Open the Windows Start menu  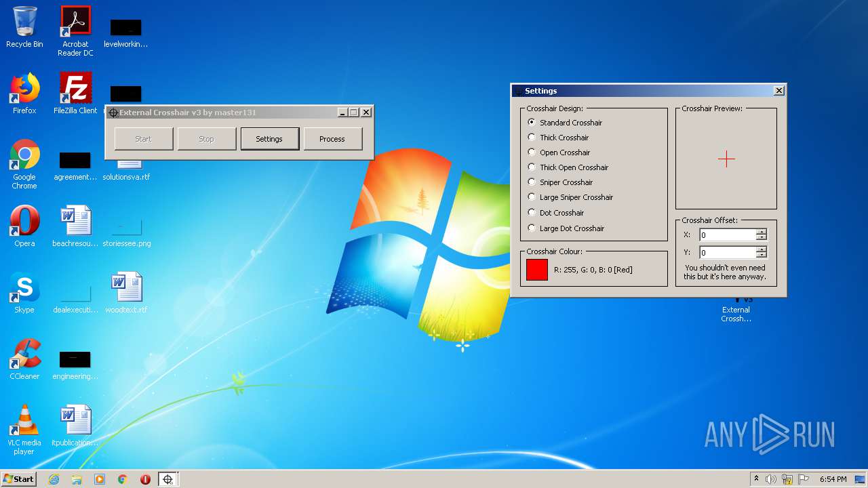click(19, 479)
